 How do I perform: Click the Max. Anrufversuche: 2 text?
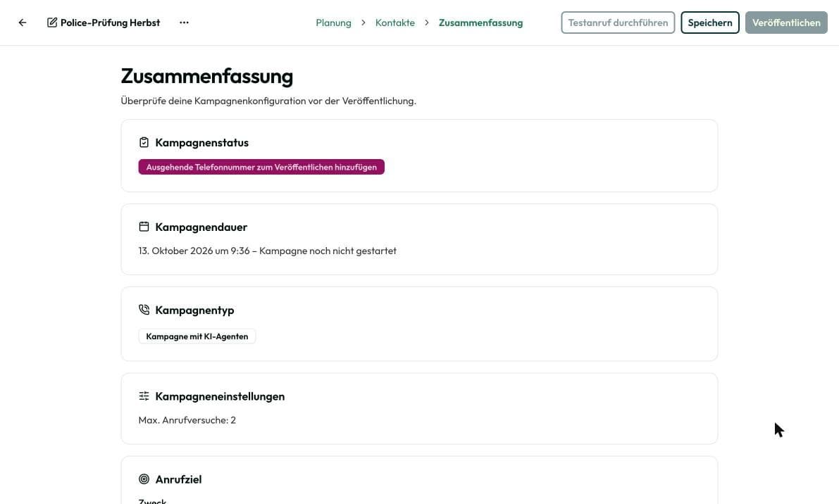[187, 420]
